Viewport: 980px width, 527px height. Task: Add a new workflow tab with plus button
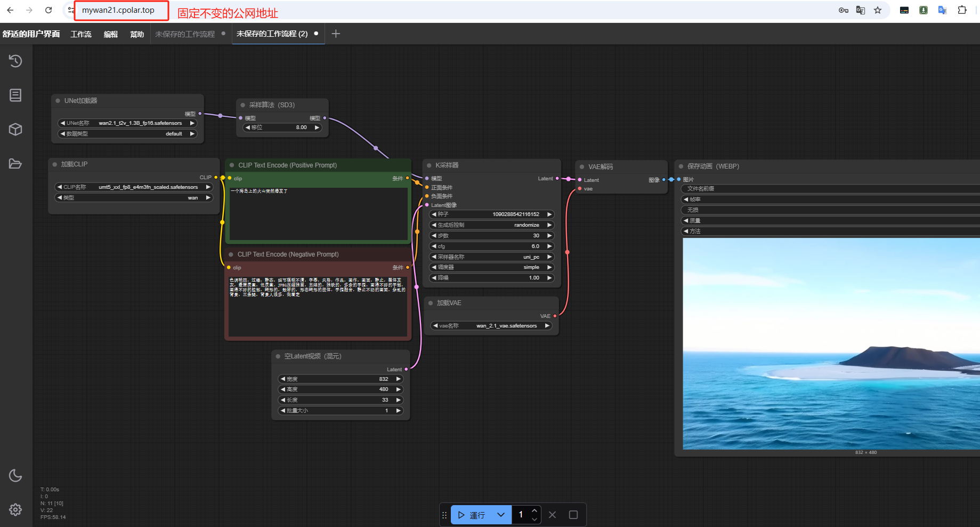[x=336, y=34]
